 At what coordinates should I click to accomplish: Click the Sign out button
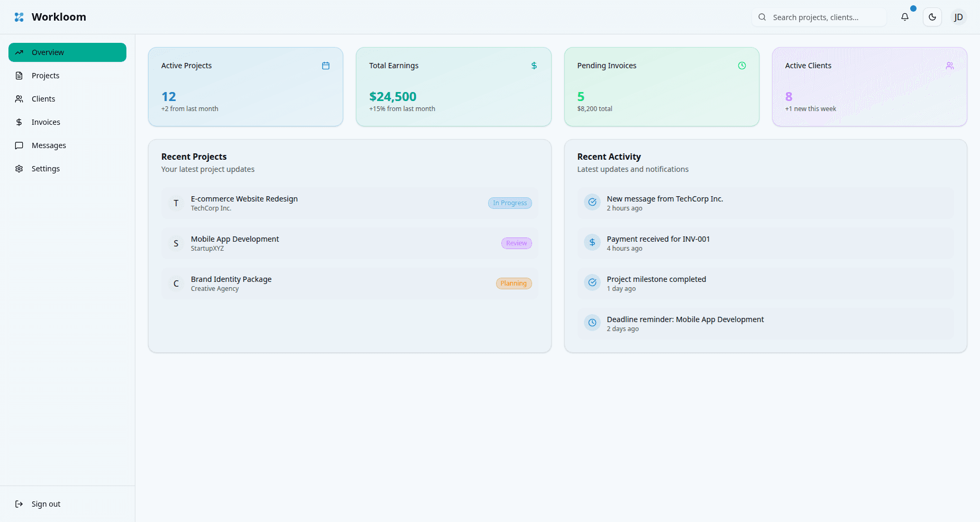click(x=37, y=503)
